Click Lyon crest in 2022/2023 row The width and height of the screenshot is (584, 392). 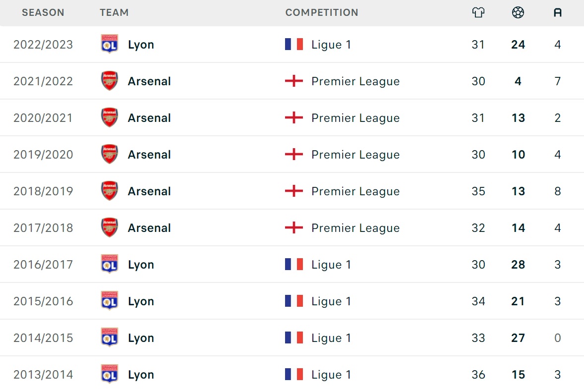(x=110, y=44)
